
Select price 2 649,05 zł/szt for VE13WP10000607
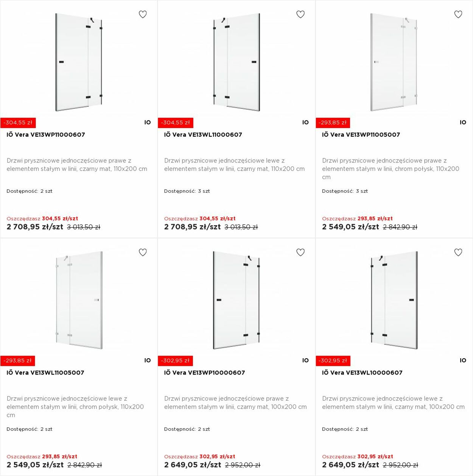(193, 465)
